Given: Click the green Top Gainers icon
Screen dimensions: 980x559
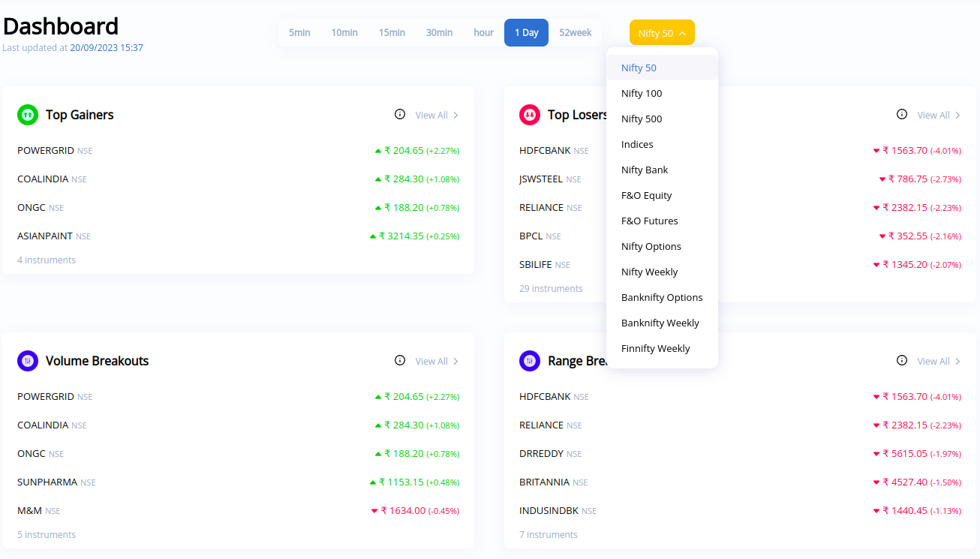Looking at the screenshot, I should click(x=28, y=115).
